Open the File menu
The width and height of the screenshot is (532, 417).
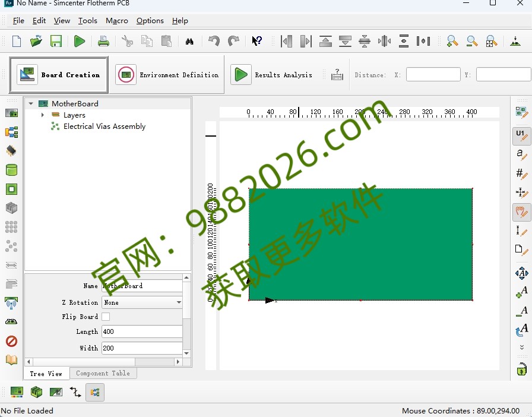(18, 21)
